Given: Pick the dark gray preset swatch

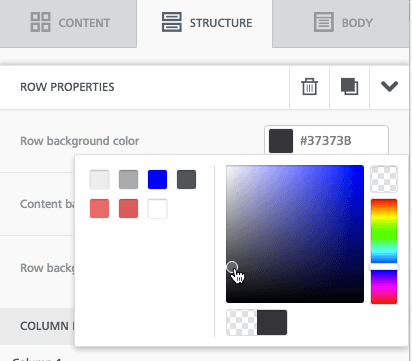Looking at the screenshot, I should [x=186, y=179].
